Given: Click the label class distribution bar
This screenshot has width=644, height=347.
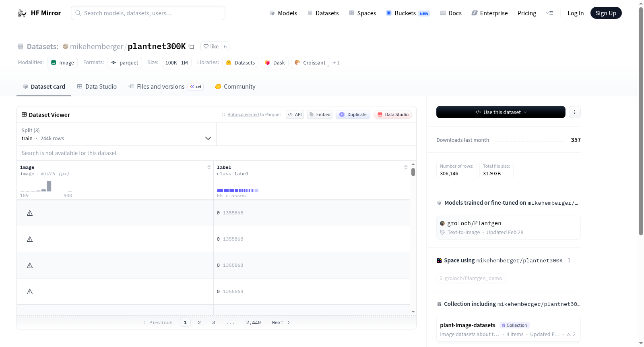Looking at the screenshot, I should coord(237,191).
